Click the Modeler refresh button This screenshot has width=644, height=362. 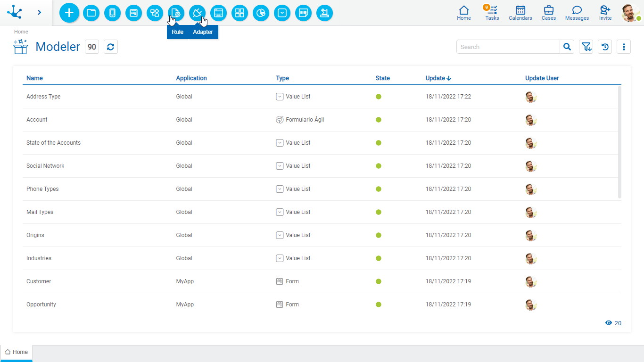[111, 47]
